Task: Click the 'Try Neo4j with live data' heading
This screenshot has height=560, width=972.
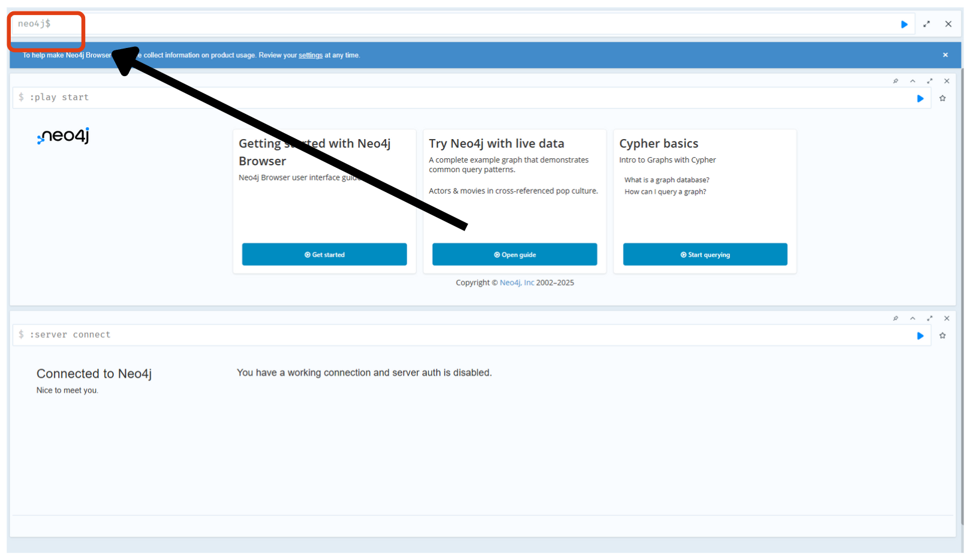Action: click(x=496, y=143)
